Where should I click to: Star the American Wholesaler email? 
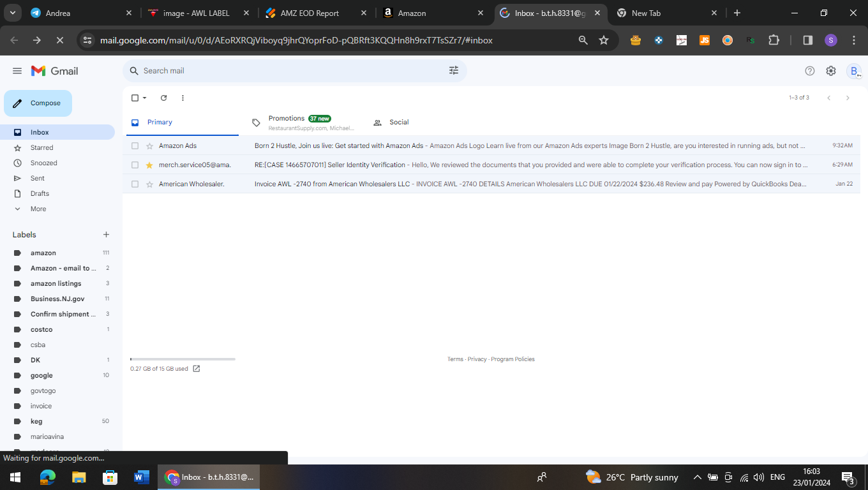[x=149, y=184]
